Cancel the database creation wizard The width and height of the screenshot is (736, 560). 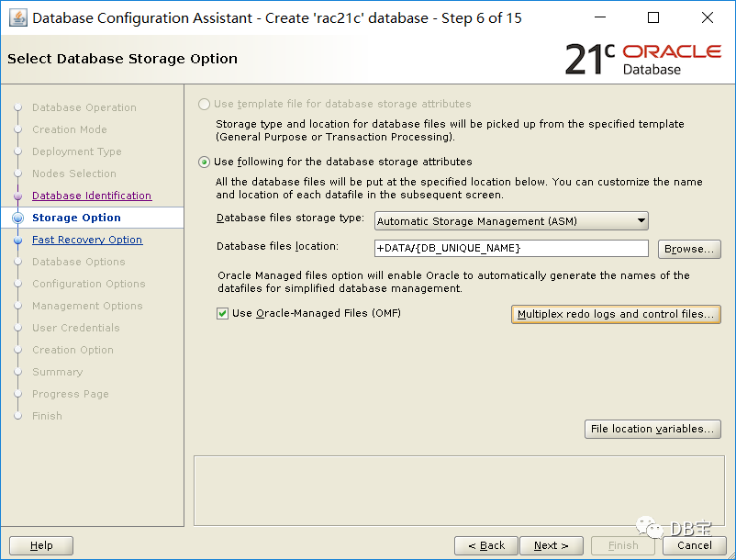click(694, 545)
